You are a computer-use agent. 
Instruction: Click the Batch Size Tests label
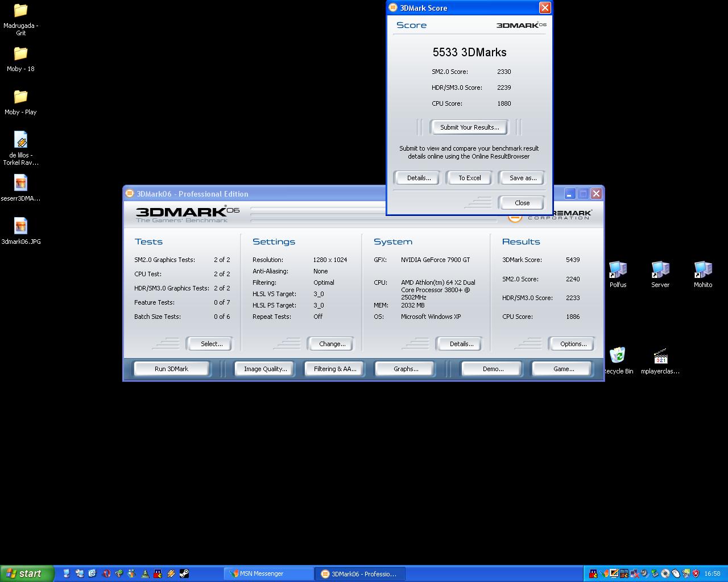pos(157,317)
